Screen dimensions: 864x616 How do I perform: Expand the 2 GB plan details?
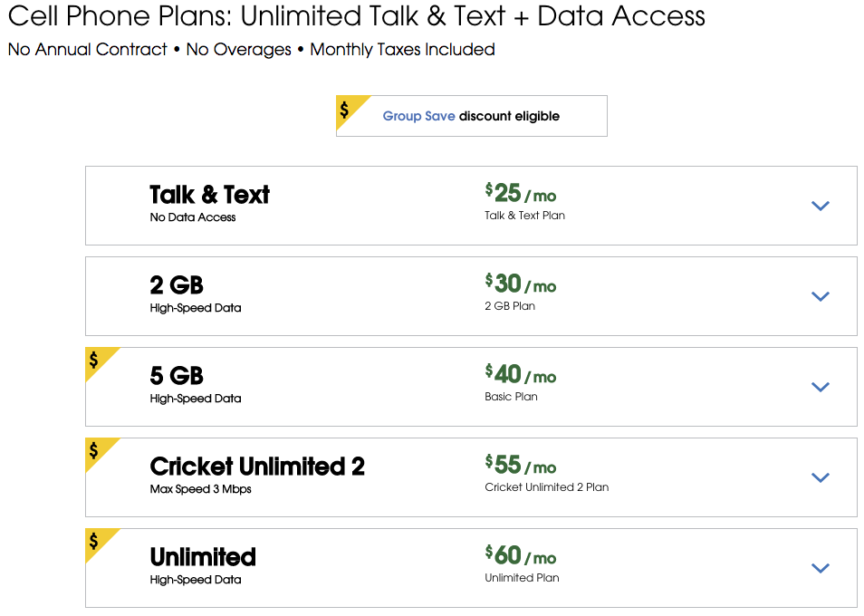pos(821,296)
